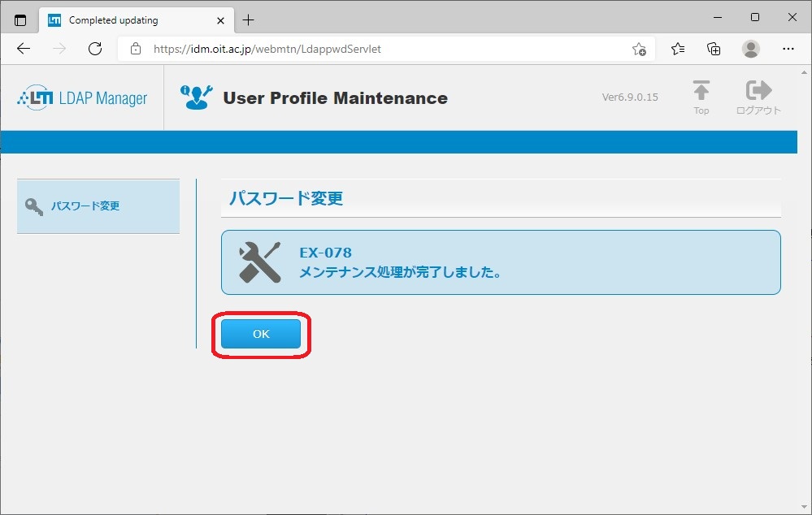Open パスワード変更 in the sidebar
Viewport: 812px width, 515px height.
[98, 206]
